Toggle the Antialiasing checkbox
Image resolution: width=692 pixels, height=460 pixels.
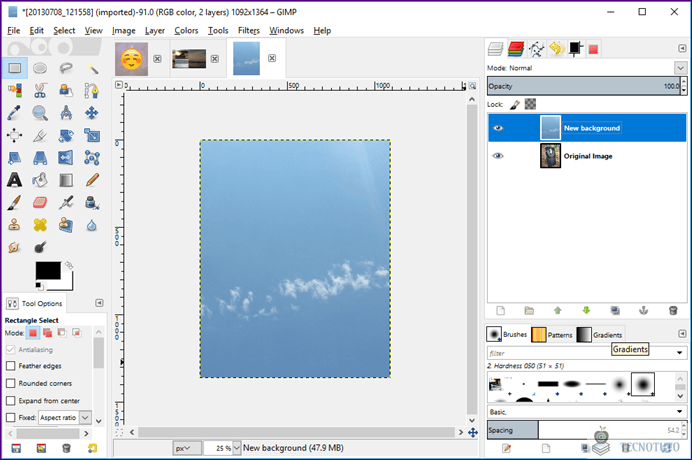click(11, 350)
